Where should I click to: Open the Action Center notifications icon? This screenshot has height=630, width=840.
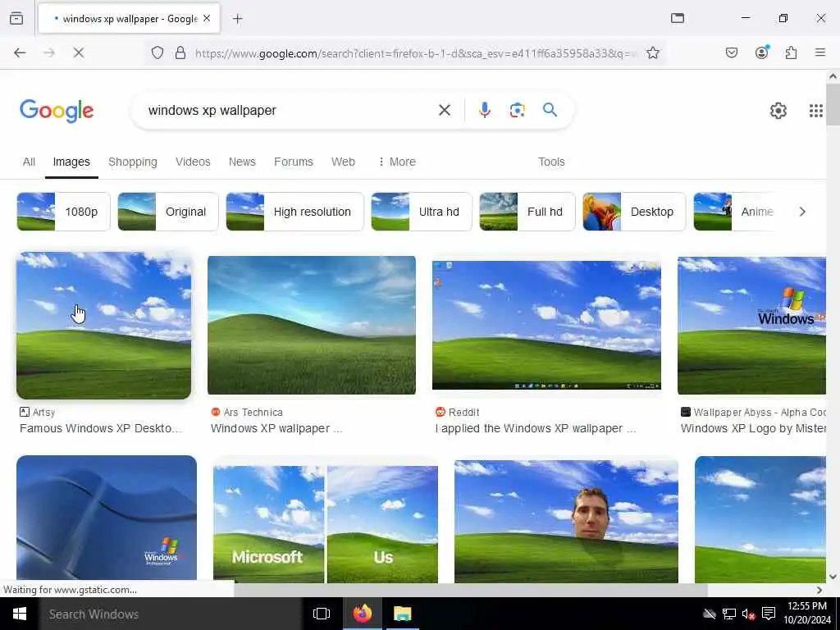tap(769, 614)
